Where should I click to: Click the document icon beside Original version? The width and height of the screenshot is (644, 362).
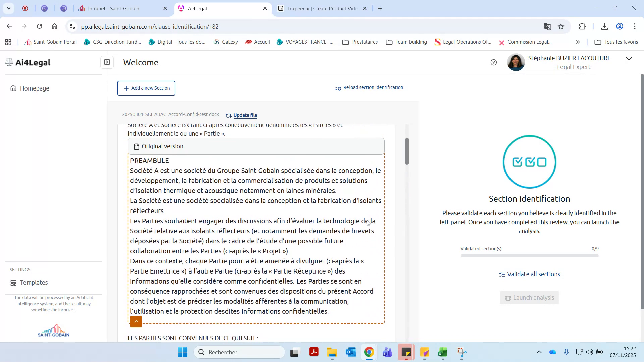[x=136, y=146]
